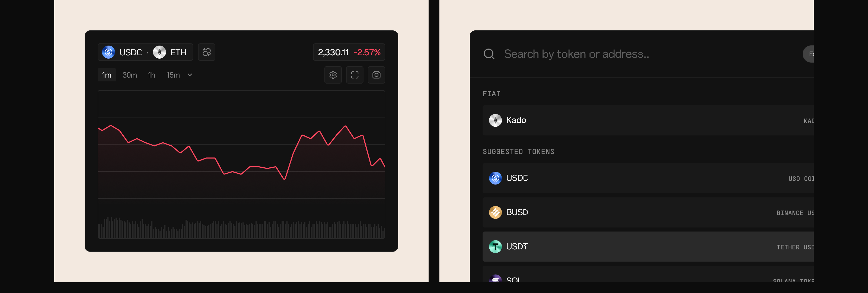Click the search magnifier icon
Image resolution: width=868 pixels, height=293 pixels.
tap(489, 54)
